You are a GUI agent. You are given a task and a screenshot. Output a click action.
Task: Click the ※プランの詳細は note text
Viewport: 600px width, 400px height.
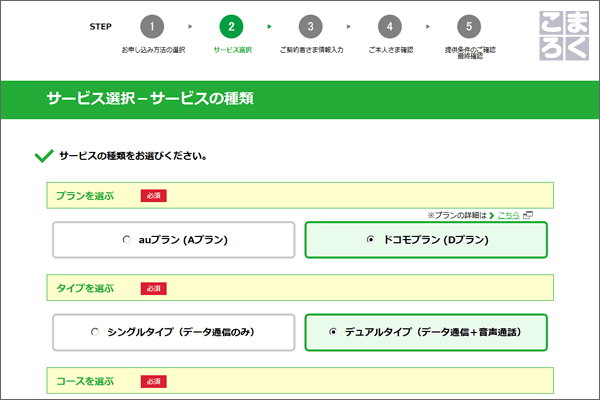[457, 216]
